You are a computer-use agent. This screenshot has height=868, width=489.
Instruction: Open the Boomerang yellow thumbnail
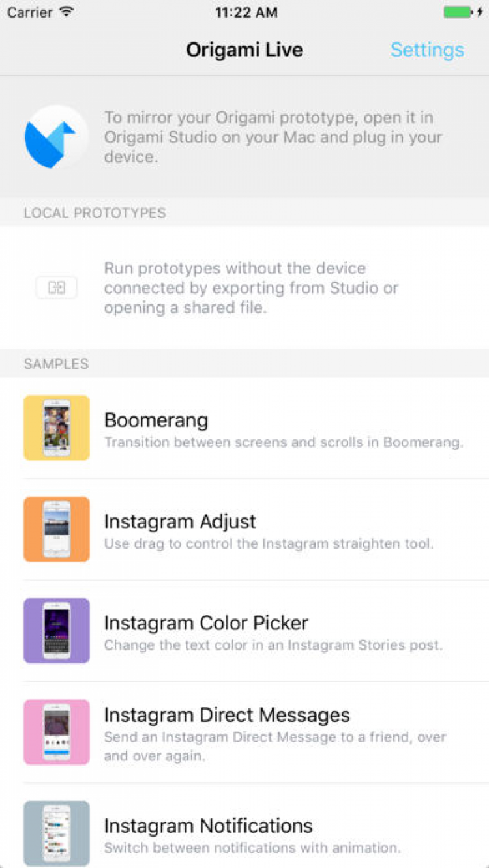(57, 427)
